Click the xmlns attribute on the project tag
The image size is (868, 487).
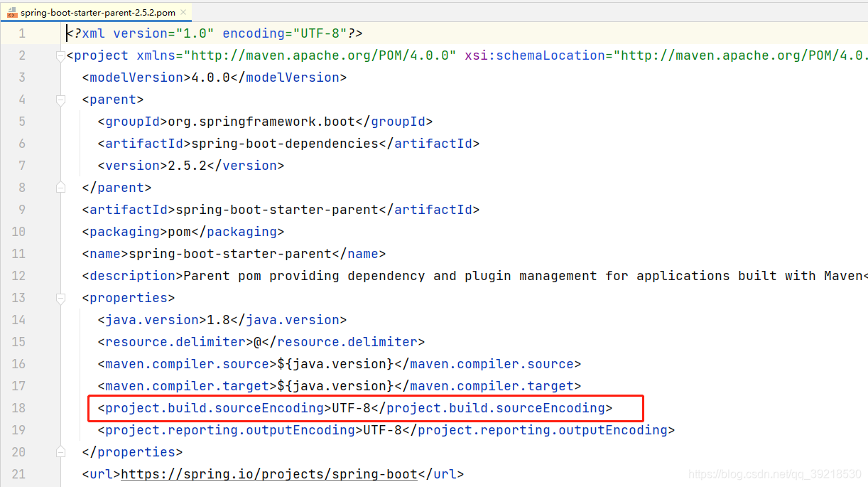click(296, 56)
